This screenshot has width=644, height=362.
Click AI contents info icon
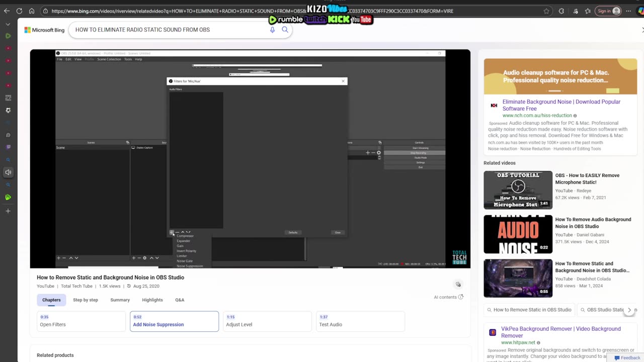[x=461, y=297]
